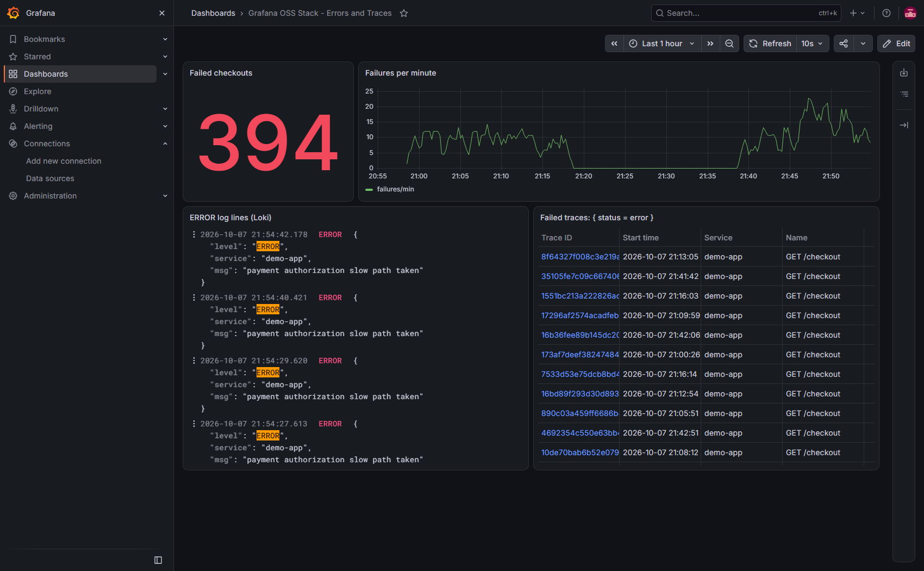Expand Dashboards section chevron

click(165, 74)
